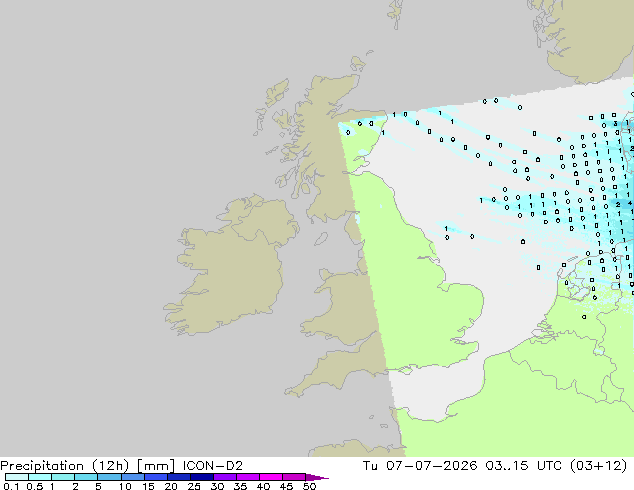
Task: Click the 0.1–0.5 mm legend color swatch
Action: point(17,477)
